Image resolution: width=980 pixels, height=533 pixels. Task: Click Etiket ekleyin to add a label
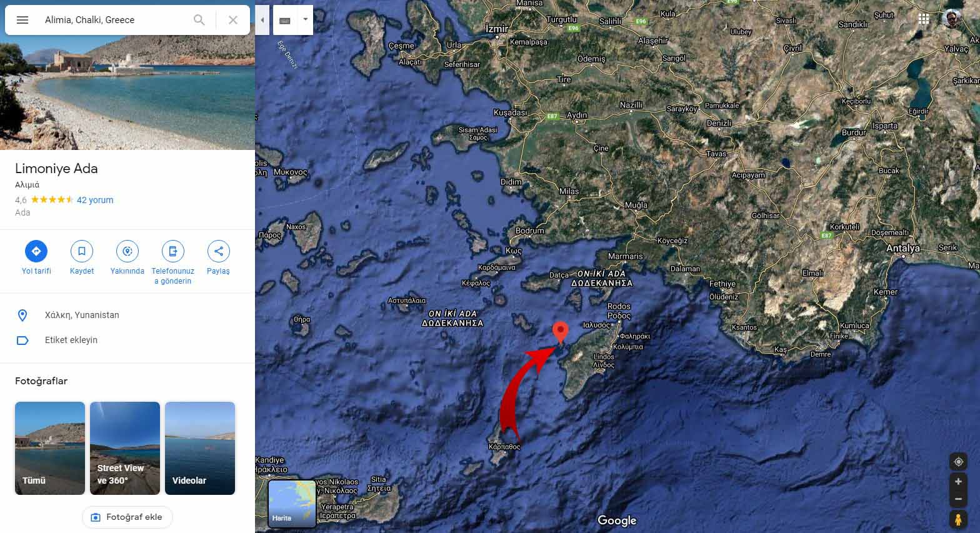[x=71, y=340]
